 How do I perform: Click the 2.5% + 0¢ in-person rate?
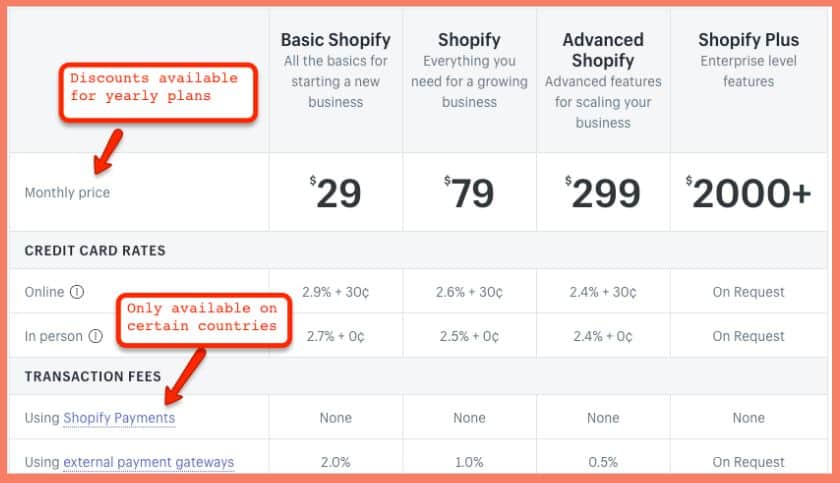[469, 336]
